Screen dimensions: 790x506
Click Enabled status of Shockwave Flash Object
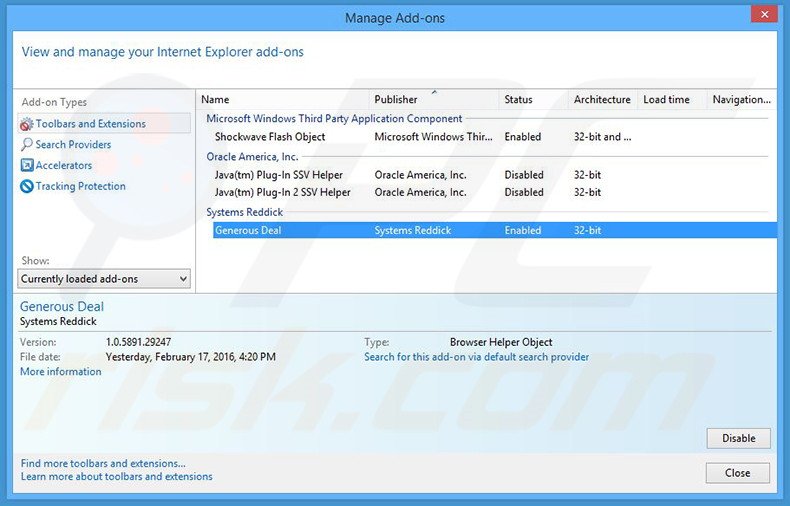click(x=522, y=137)
